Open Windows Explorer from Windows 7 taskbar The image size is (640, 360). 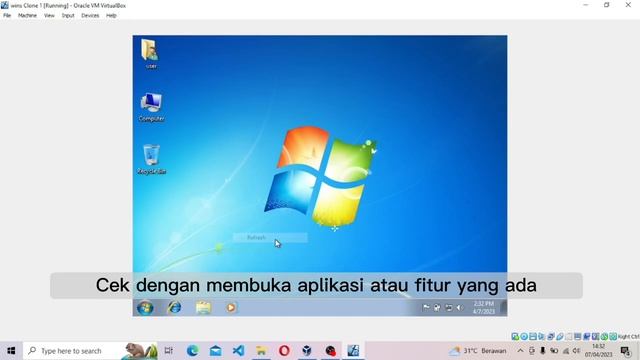203,307
